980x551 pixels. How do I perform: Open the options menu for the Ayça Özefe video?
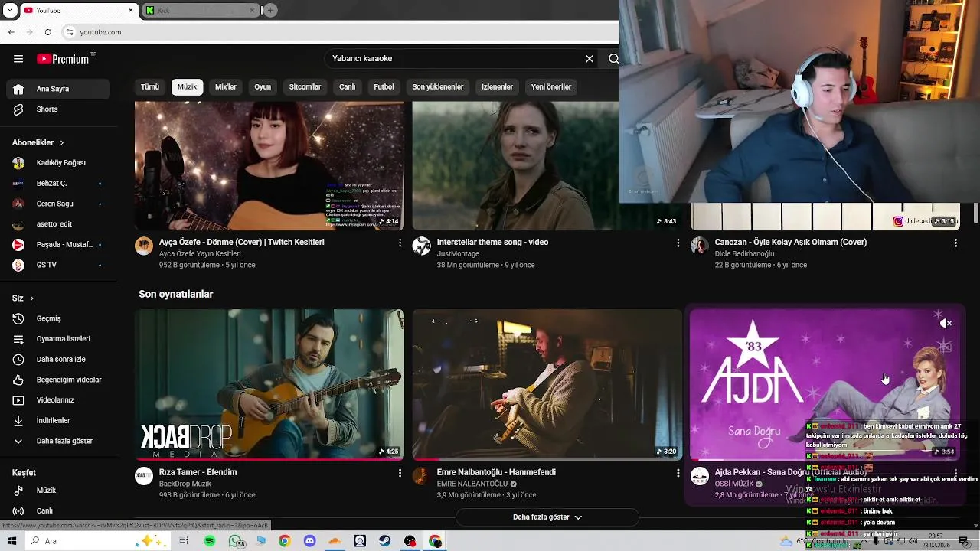click(400, 243)
